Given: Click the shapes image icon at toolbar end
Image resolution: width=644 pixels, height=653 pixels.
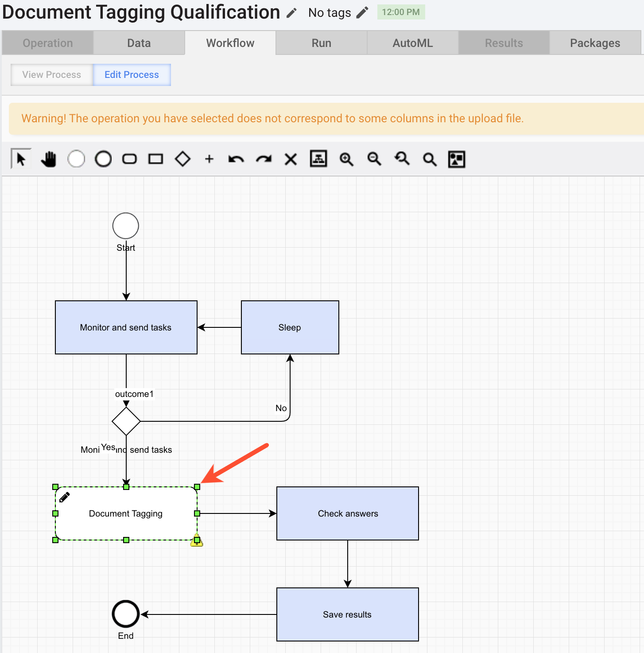Looking at the screenshot, I should click(x=457, y=159).
